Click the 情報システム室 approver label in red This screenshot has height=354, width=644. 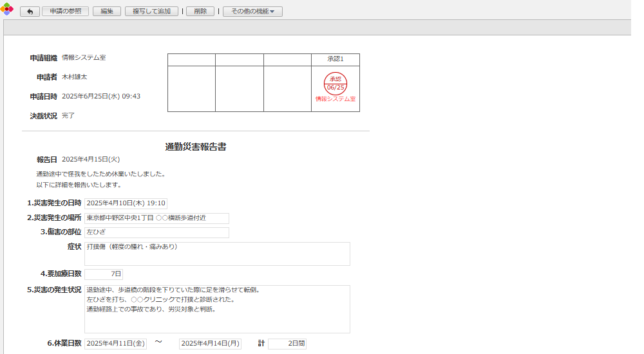click(x=336, y=100)
